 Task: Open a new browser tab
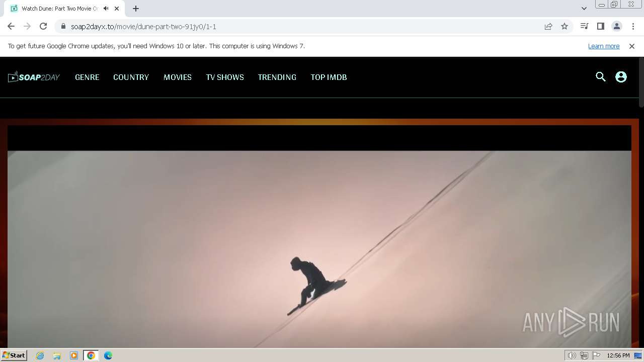coord(136,9)
